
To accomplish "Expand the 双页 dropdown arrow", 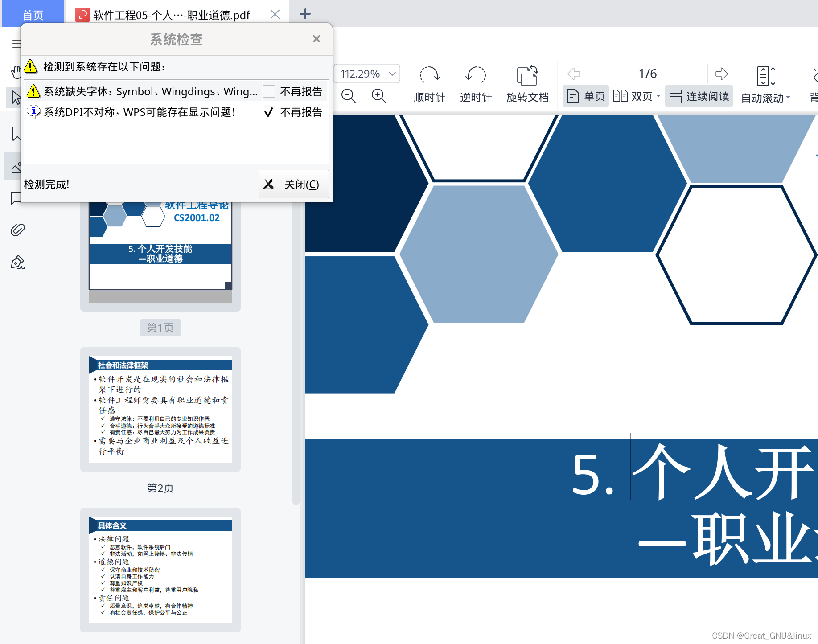I will (658, 96).
